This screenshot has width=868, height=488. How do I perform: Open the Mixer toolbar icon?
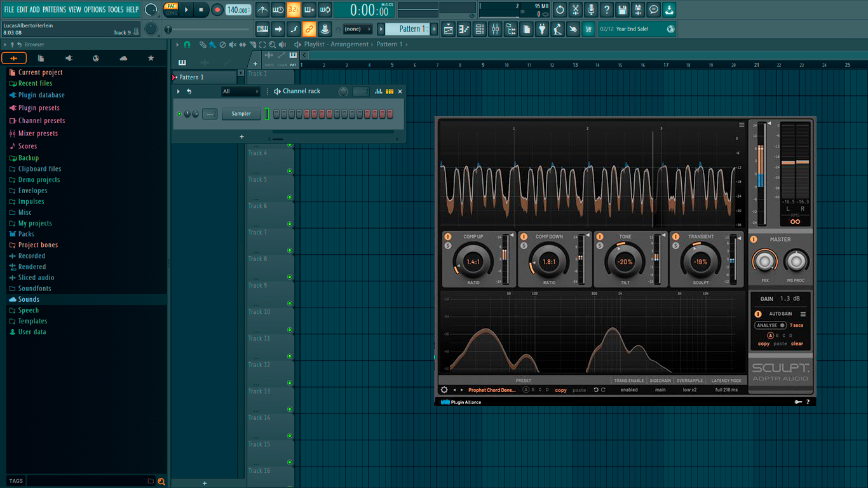point(495,29)
